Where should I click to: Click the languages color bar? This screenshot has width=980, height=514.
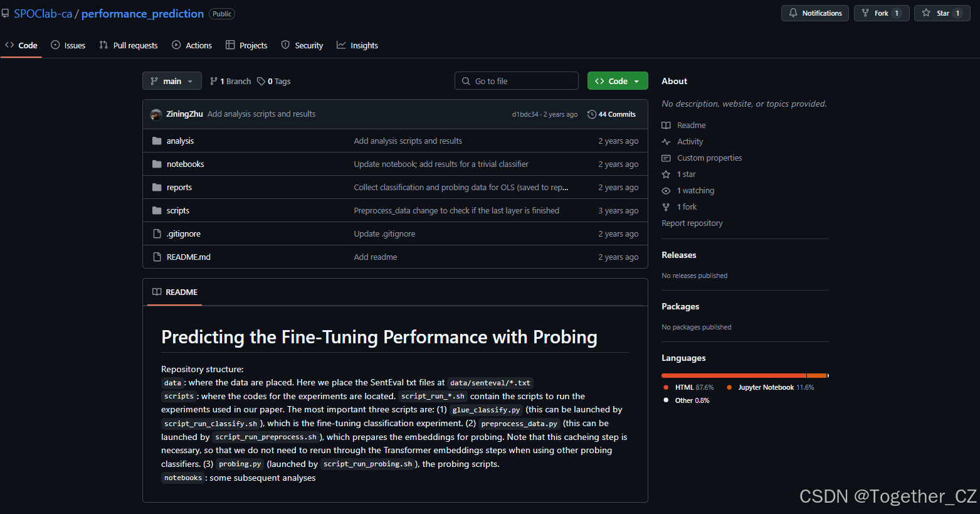(745, 375)
